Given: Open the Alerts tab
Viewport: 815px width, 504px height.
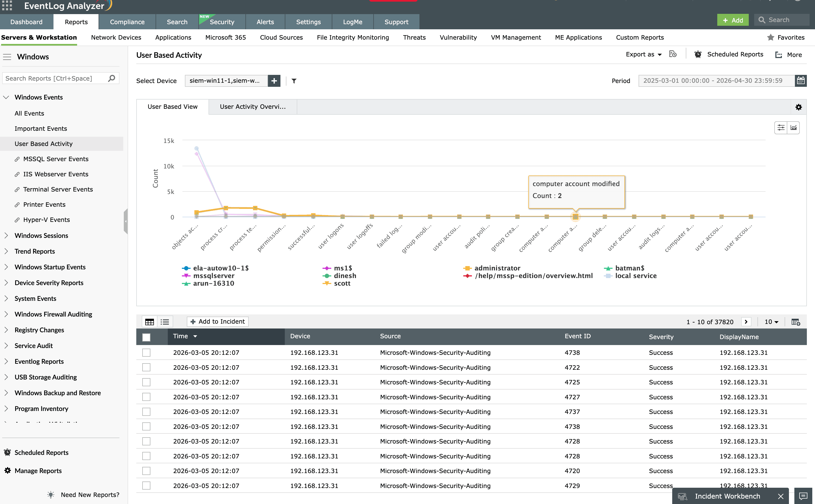Looking at the screenshot, I should click(x=265, y=22).
